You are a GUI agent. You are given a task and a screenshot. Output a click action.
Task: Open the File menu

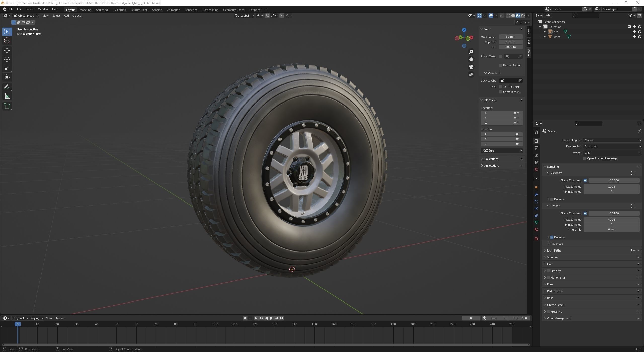[11, 9]
